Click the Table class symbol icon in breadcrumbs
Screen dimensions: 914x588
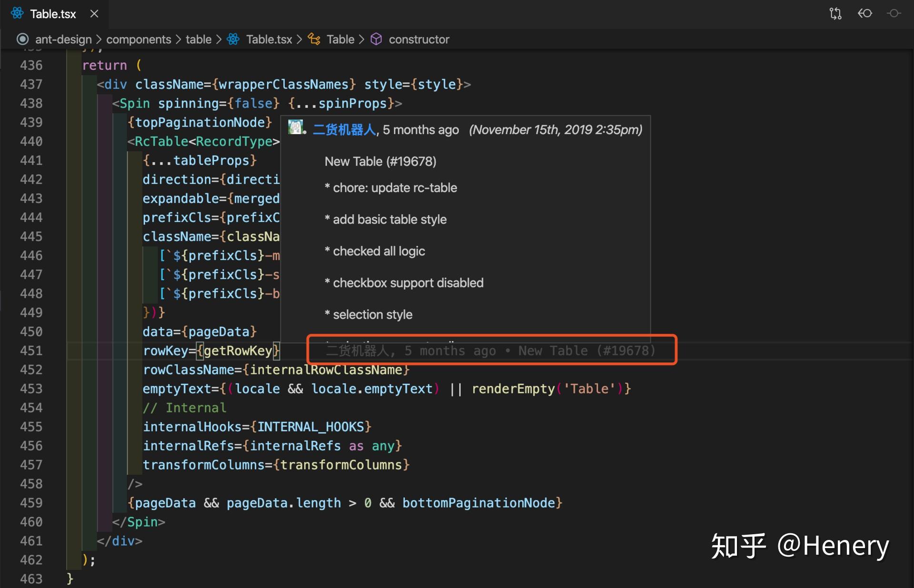click(x=314, y=39)
